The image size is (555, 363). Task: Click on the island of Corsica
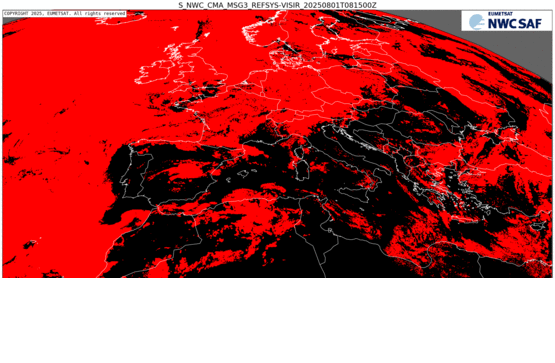pos(298,153)
